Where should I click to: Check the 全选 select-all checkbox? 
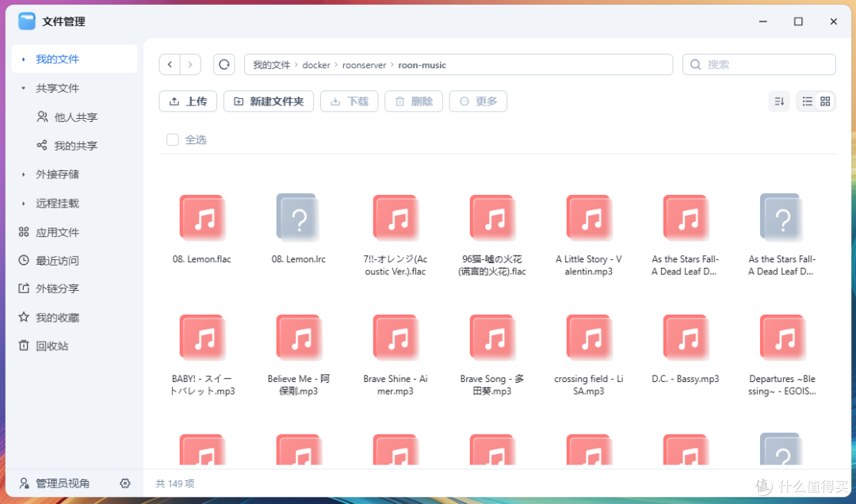(172, 139)
